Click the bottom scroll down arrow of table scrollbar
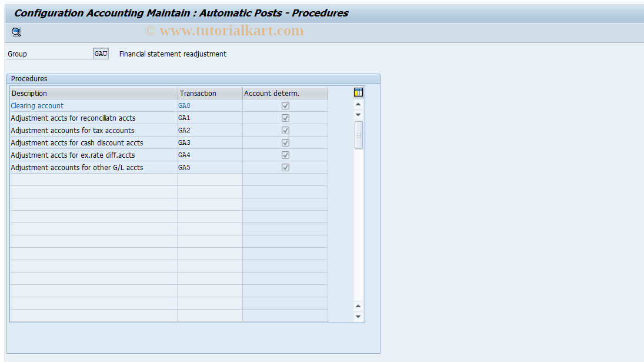The height and width of the screenshot is (362, 644). 358,317
